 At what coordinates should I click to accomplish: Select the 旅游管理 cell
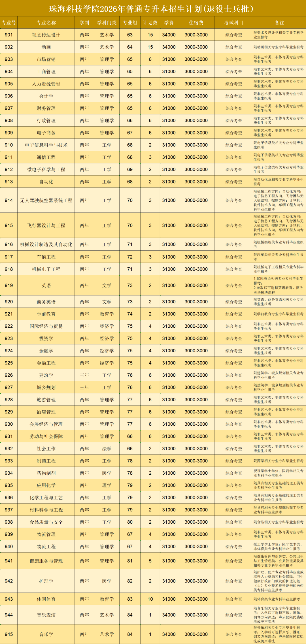coord(46,400)
